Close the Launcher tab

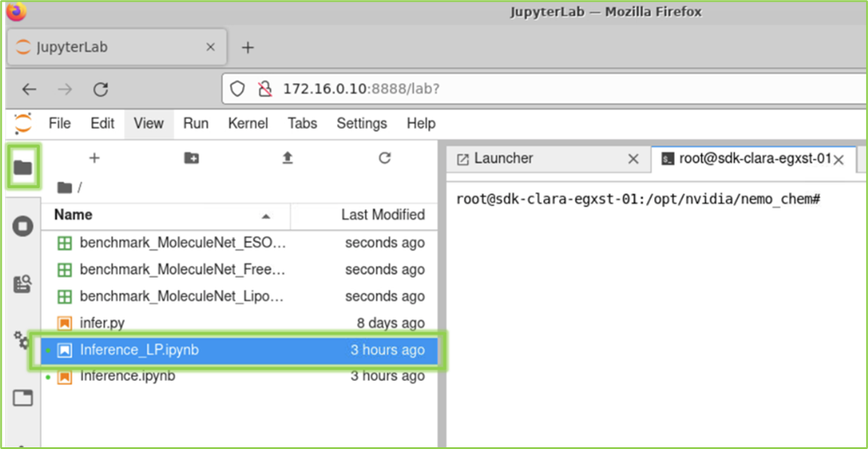pos(633,159)
